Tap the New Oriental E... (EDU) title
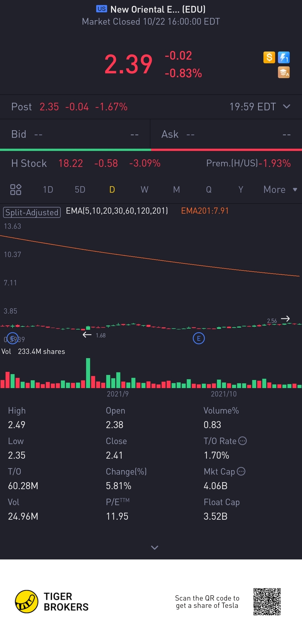 158,9
